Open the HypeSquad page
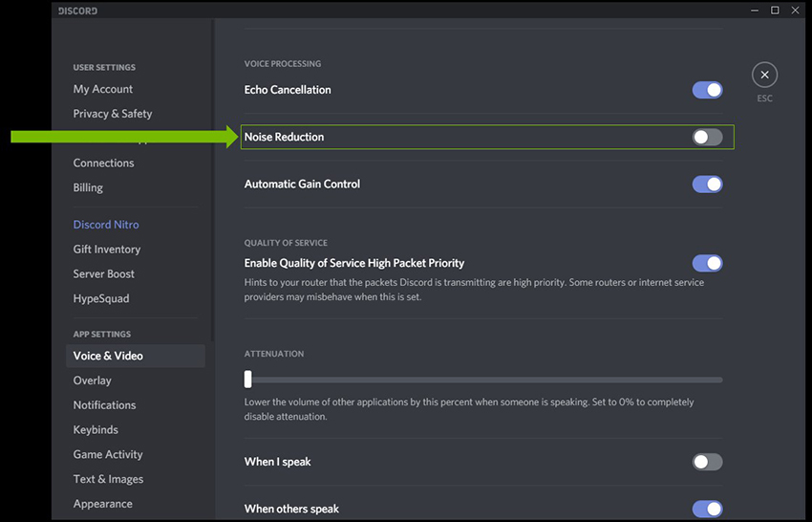 pos(101,299)
